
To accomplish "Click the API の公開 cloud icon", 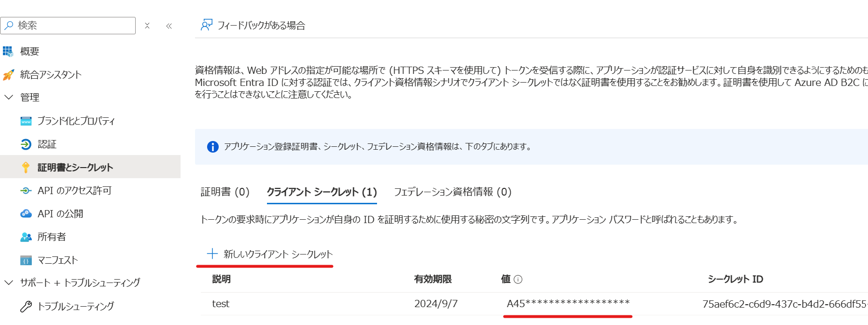I will 26,213.
